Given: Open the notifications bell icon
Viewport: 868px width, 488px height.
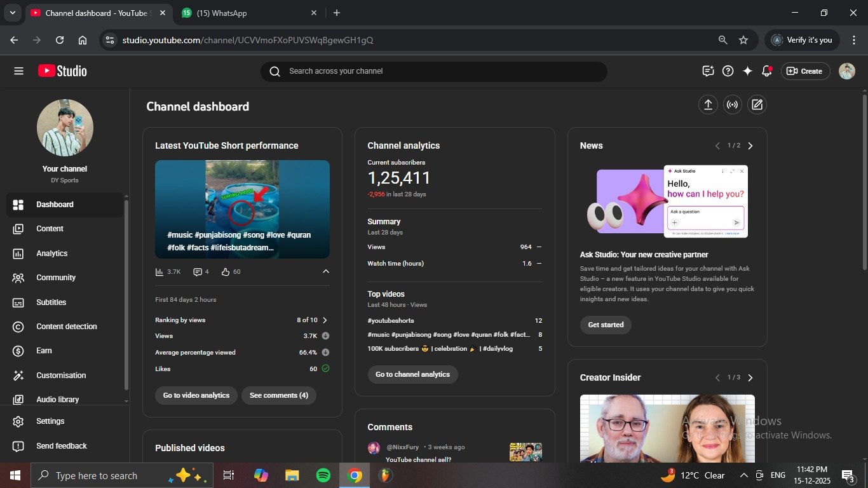Looking at the screenshot, I should pos(767,71).
